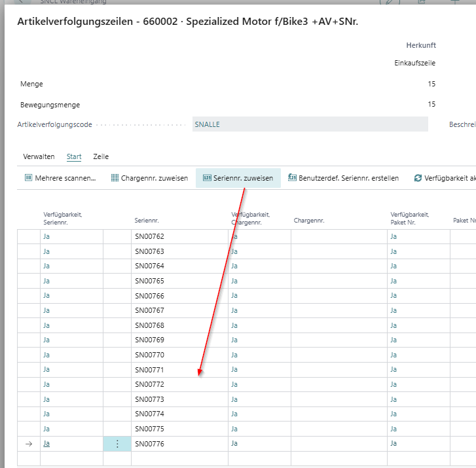The width and height of the screenshot is (476, 468).
Task: Click the edit pencil icon at the top
Action: point(389,2)
